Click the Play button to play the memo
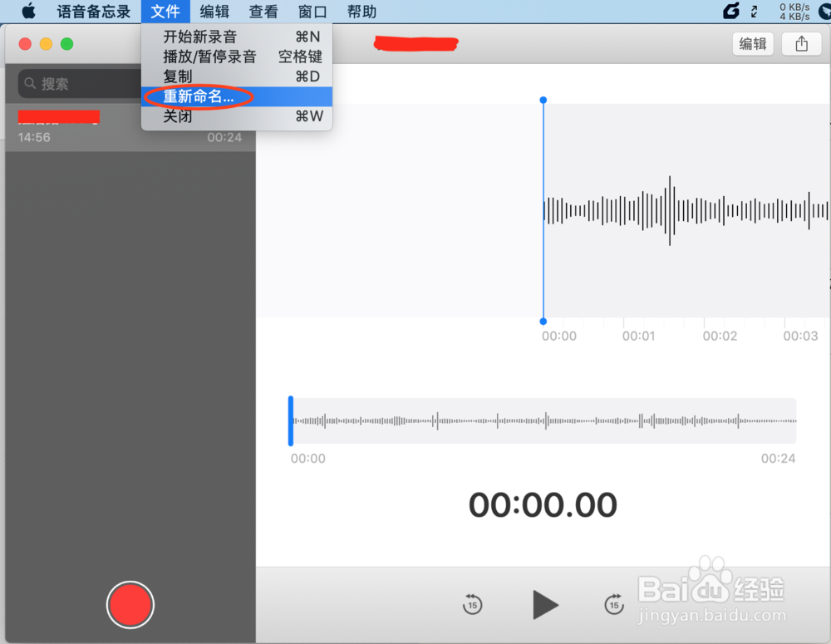 544,604
